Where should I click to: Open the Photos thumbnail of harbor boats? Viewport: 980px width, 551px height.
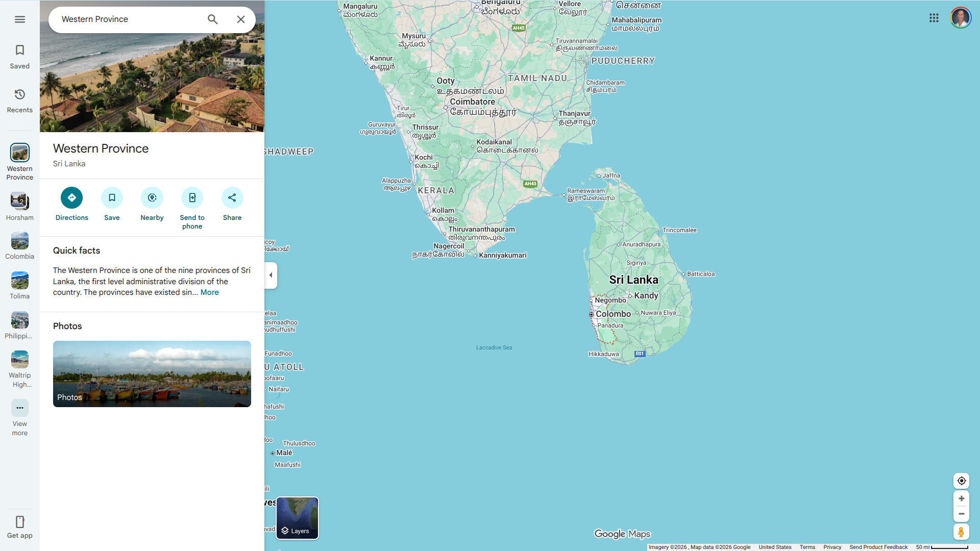coord(152,373)
